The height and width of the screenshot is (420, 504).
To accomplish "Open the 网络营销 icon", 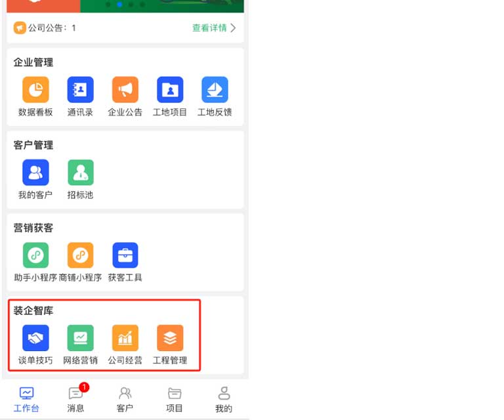I will (80, 338).
